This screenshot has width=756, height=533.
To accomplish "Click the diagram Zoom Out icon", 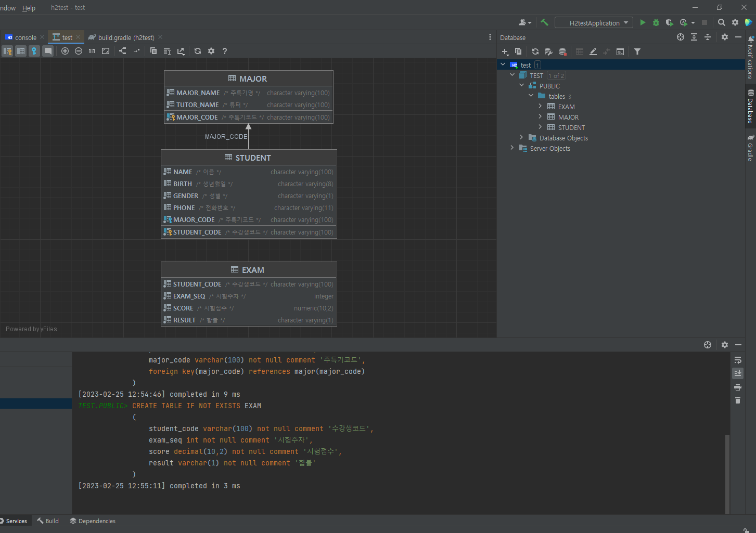I will (x=79, y=51).
